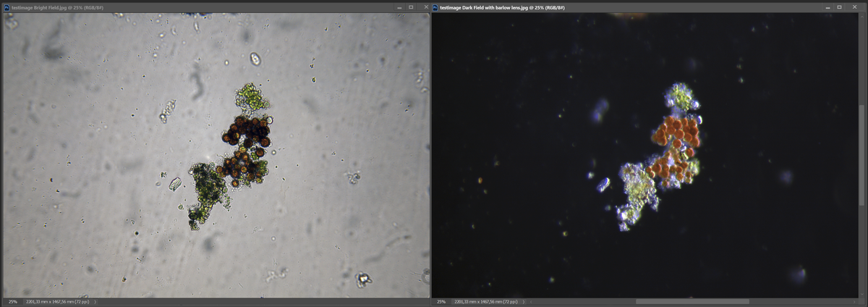Click the Photoshop icon in the Dark Field window title bar
This screenshot has width=868, height=307.
(x=435, y=7)
